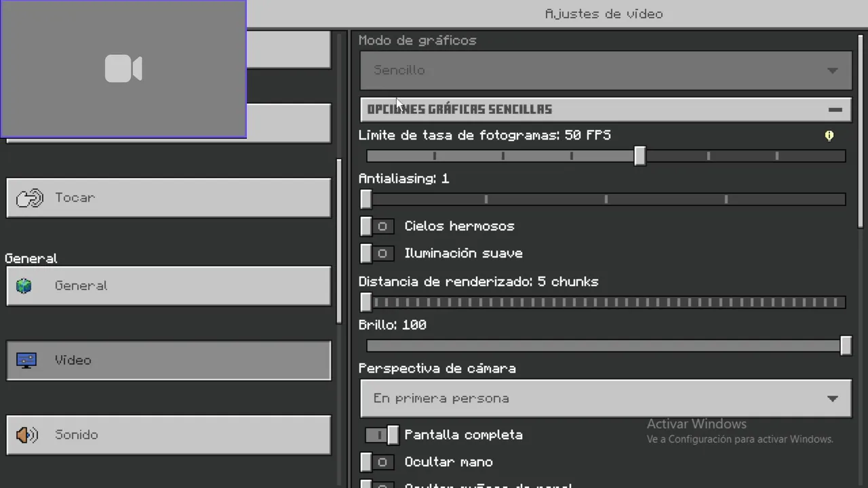The height and width of the screenshot is (488, 868).
Task: Click the Distancia de renderizado slider handle
Action: tap(366, 302)
